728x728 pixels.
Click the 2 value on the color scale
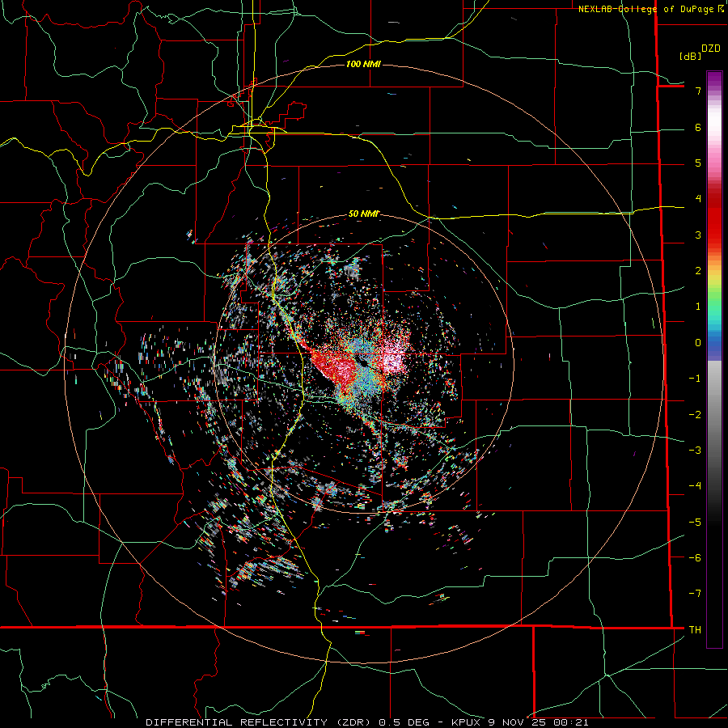point(698,271)
